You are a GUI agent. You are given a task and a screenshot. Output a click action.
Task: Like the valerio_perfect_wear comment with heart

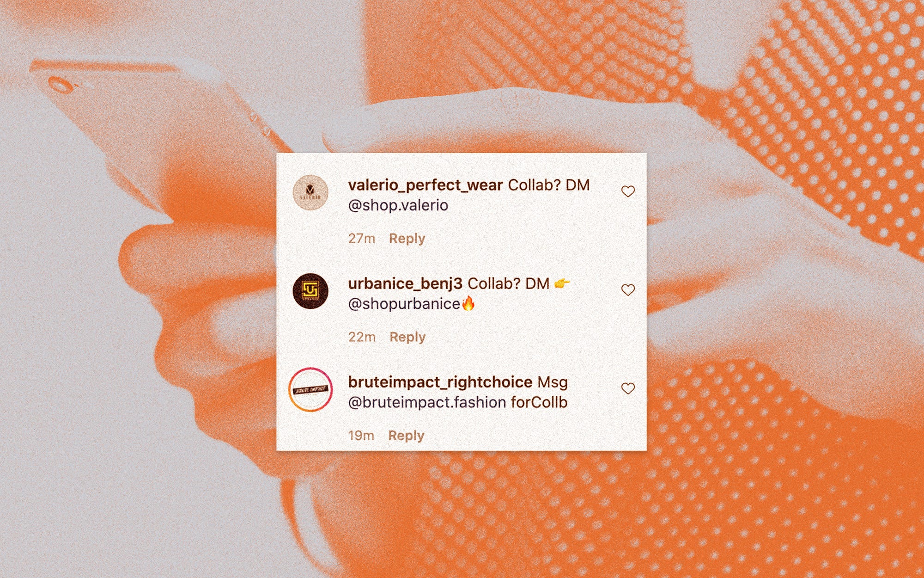[628, 191]
